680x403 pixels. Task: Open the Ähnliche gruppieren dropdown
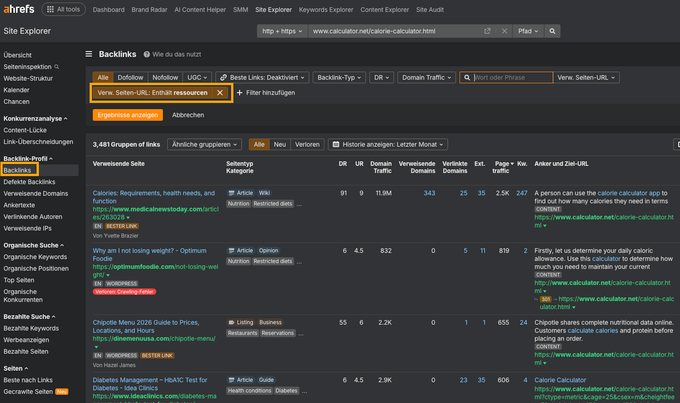(204, 144)
